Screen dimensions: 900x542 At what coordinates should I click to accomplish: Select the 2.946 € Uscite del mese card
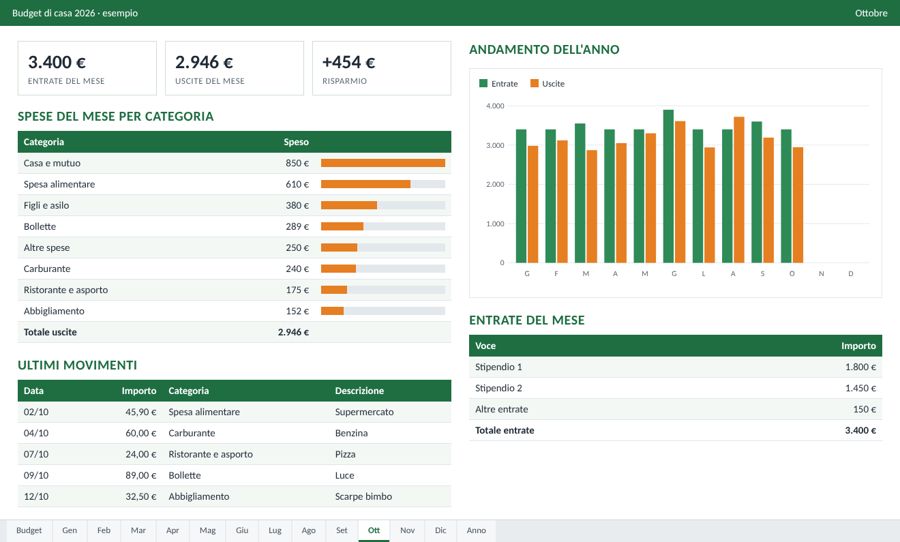tap(234, 68)
